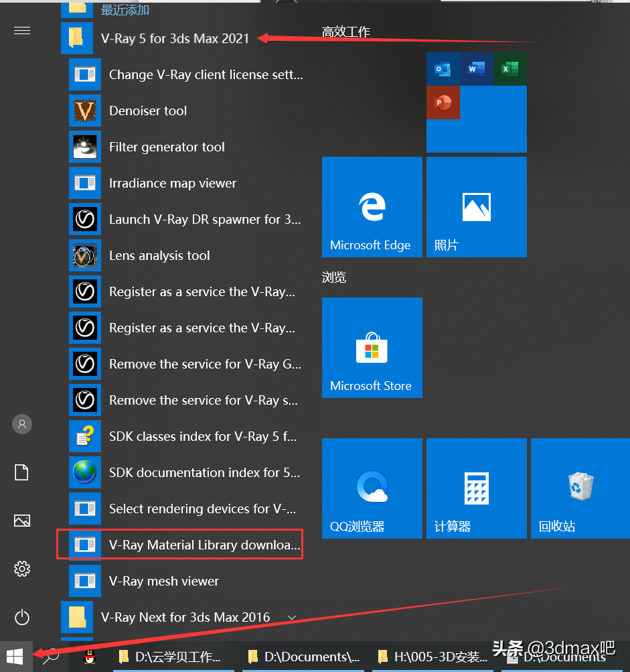Click 'Filter generator tool' text
The width and height of the screenshot is (630, 672).
pyautogui.click(x=167, y=147)
